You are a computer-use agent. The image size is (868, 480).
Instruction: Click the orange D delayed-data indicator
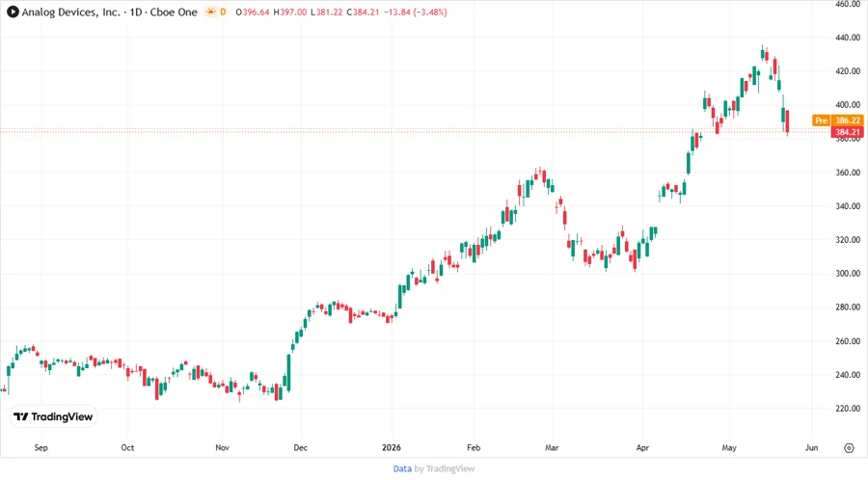223,12
